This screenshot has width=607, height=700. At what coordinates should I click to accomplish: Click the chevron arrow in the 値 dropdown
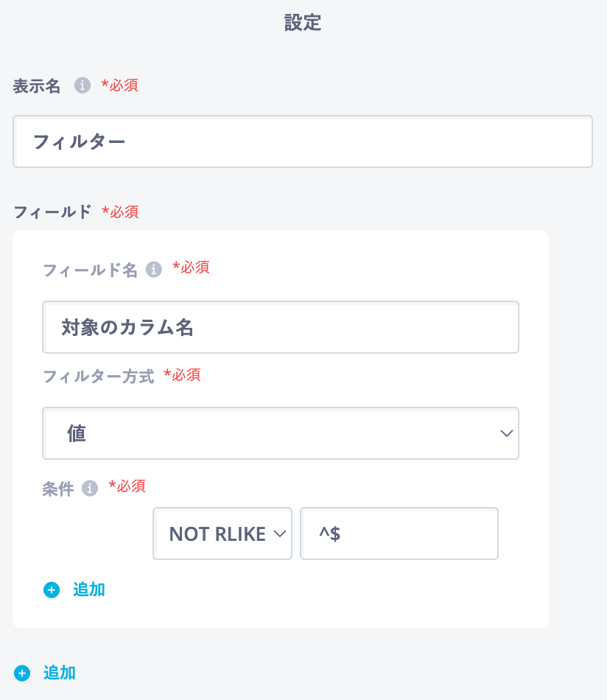[506, 433]
